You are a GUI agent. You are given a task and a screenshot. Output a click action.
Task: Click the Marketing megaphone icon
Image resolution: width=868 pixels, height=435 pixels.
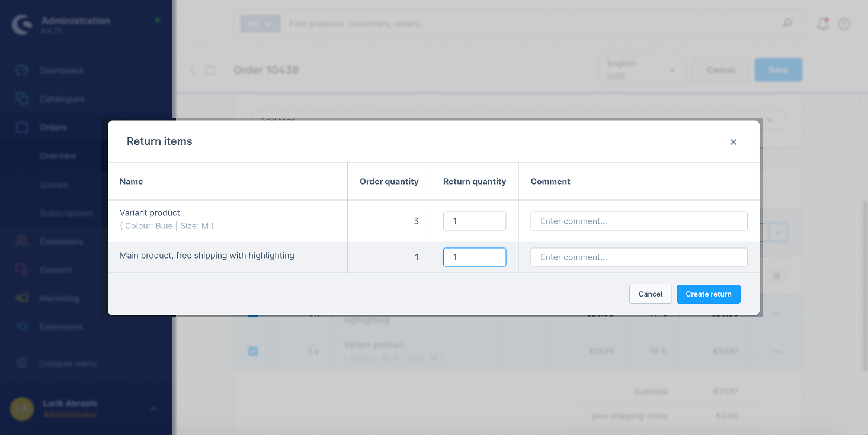(22, 298)
